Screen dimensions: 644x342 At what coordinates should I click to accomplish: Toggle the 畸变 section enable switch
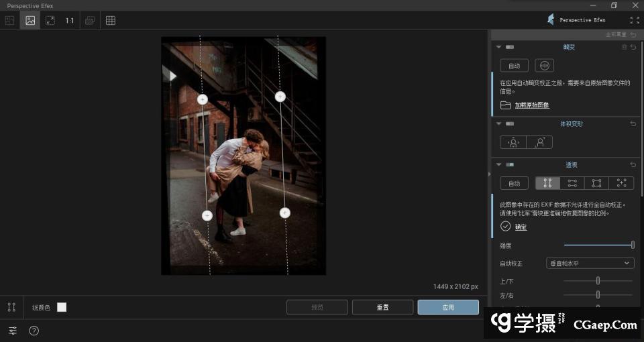pyautogui.click(x=510, y=47)
